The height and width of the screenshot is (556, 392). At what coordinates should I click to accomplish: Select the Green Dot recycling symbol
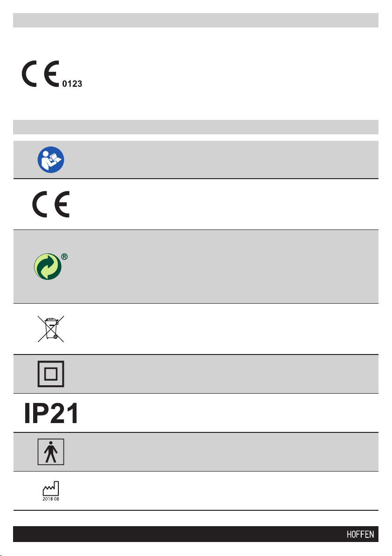pyautogui.click(x=48, y=267)
